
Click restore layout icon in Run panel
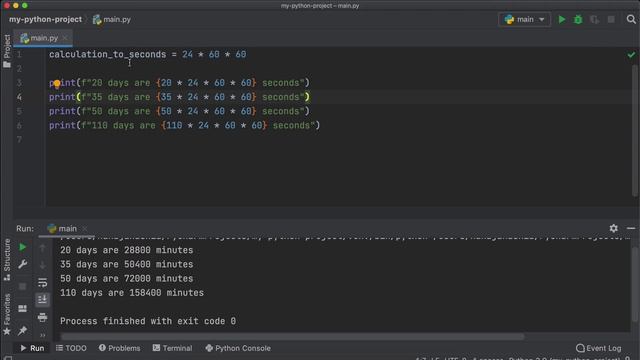[22, 308]
